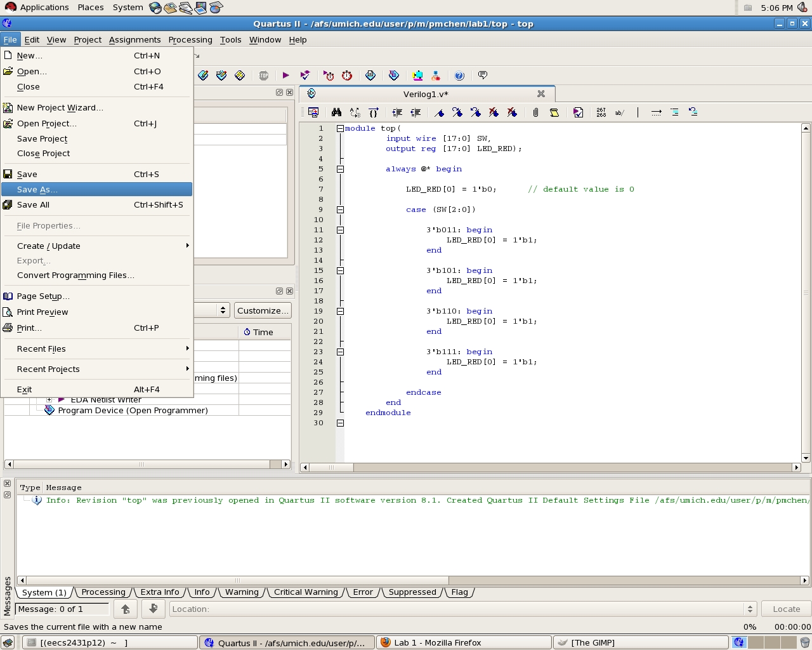Toggle whitespace display with ab/ icon
This screenshot has width=812, height=650.
point(620,112)
